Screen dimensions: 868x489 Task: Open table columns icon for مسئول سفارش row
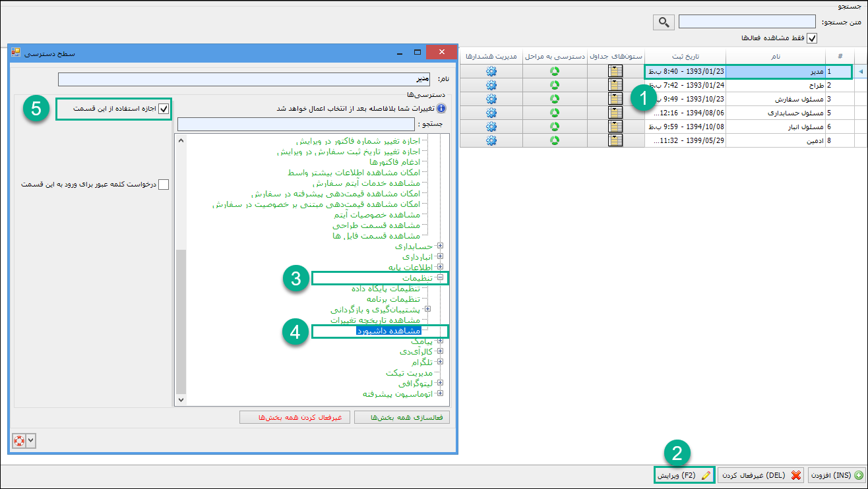615,99
